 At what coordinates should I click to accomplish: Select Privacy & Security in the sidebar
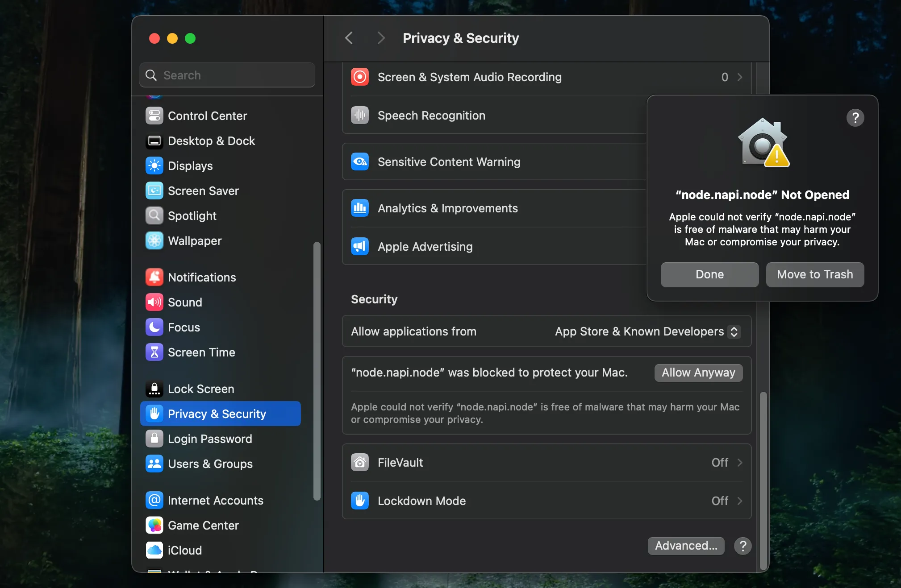click(x=221, y=414)
